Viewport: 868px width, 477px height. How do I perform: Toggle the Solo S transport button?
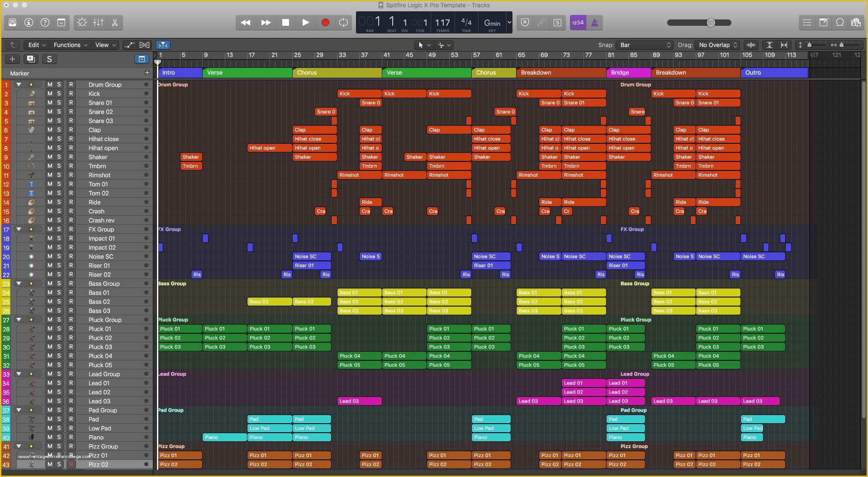pyautogui.click(x=558, y=23)
